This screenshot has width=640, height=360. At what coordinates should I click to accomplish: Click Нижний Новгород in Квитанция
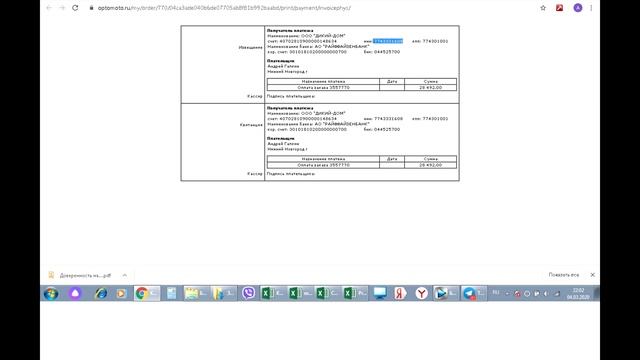coord(286,149)
